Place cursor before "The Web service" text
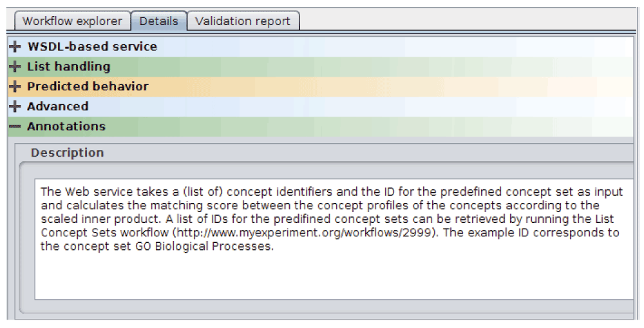 click(41, 193)
